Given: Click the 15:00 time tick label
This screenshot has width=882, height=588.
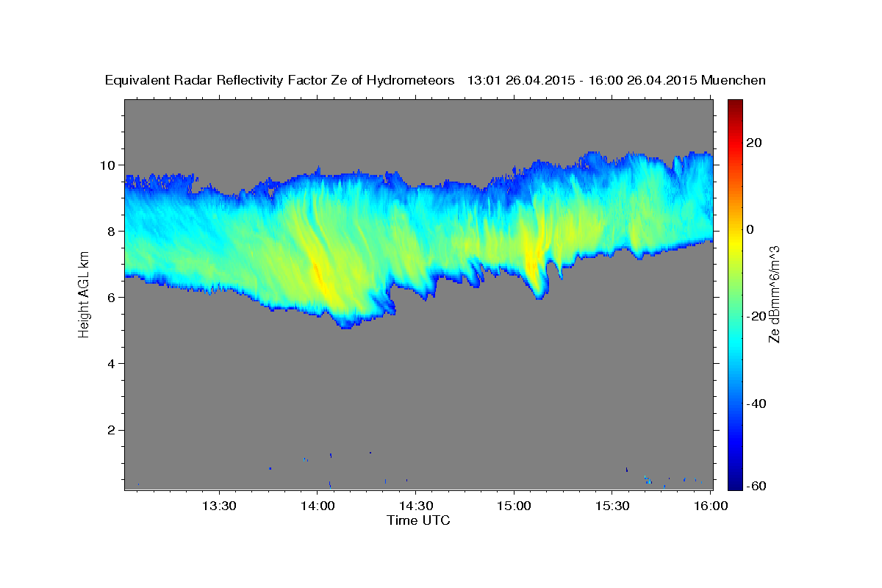Looking at the screenshot, I should click(513, 506).
